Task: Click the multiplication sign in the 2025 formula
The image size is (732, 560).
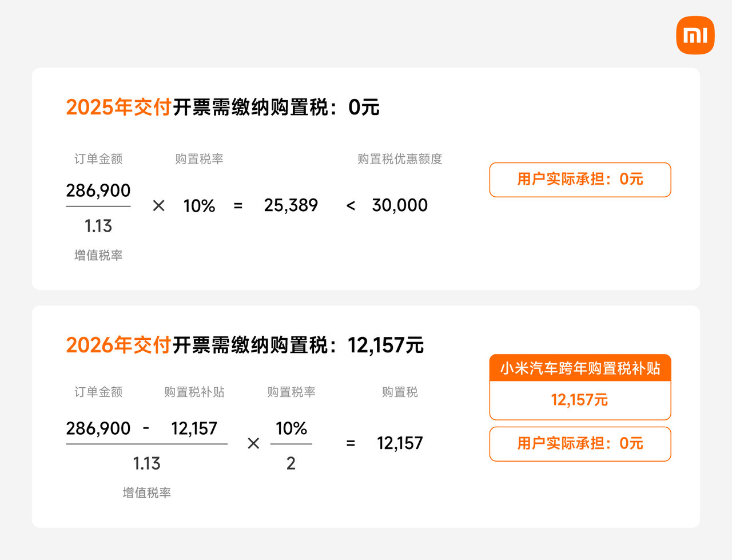Action: pos(159,206)
